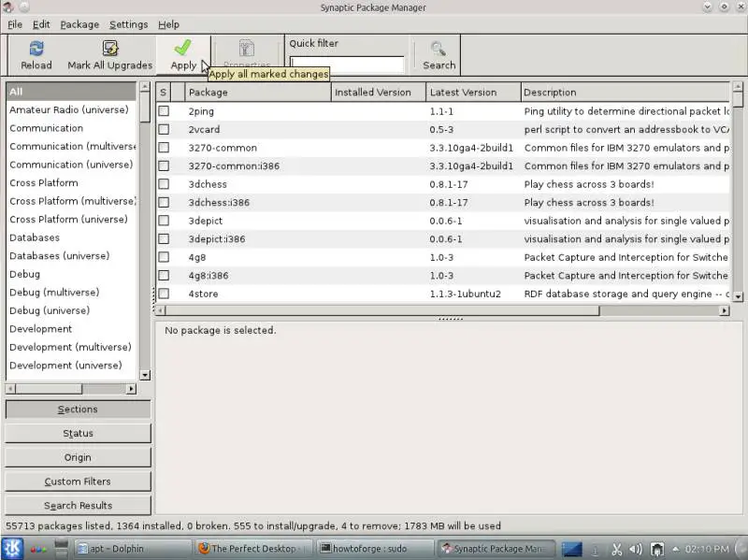Click package list horizontal scroll-right arrow
The height and width of the screenshot is (560, 748).
(724, 310)
